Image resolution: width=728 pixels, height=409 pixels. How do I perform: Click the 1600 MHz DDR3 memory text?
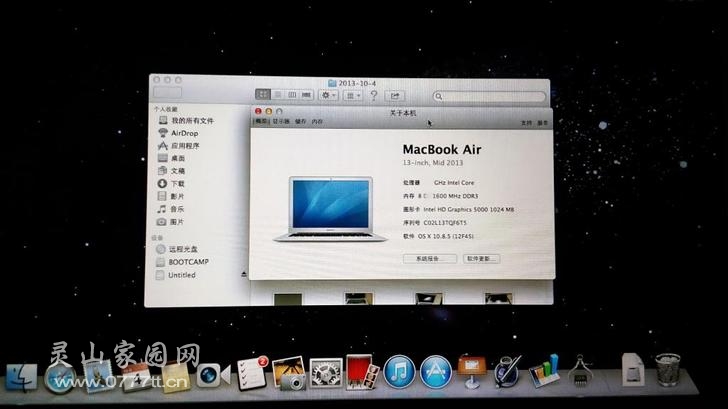455,196
